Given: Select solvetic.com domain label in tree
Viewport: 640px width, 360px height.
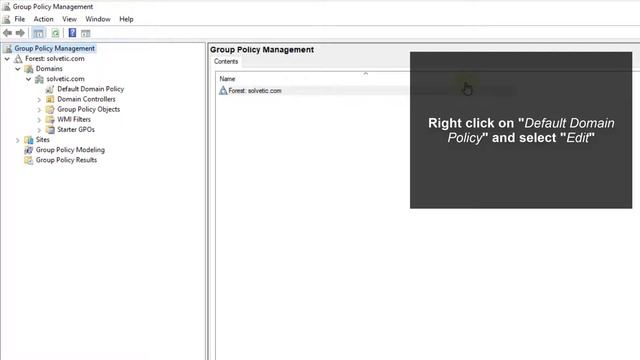Looking at the screenshot, I should (x=65, y=79).
